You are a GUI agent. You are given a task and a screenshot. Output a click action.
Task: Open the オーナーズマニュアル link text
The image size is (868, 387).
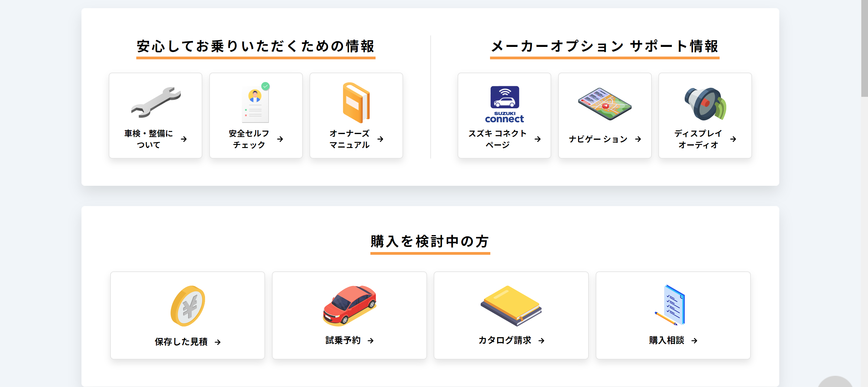[x=350, y=139]
